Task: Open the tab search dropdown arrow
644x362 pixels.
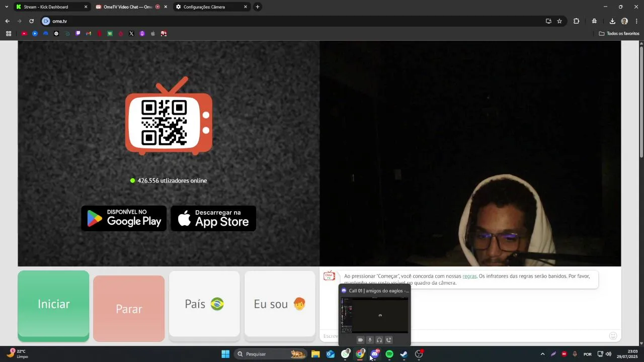Action: click(6, 7)
